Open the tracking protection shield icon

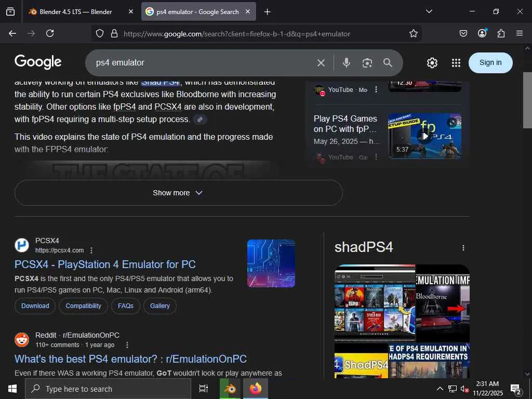99,33
